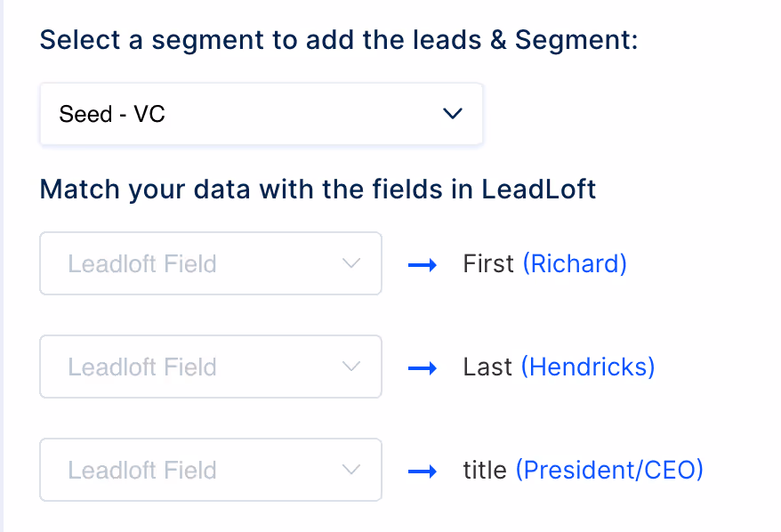Click the (Hendricks) sample value
This screenshot has width=781, height=532.
[588, 367]
